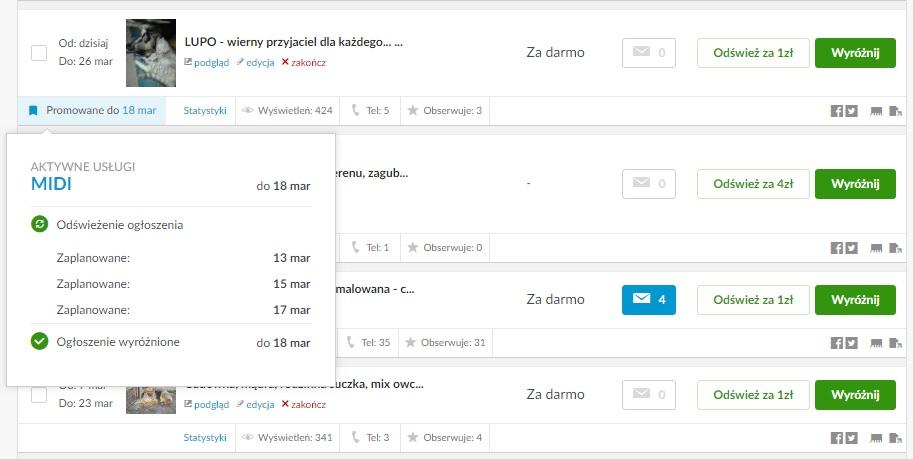Tick the checkbox for LUPO listing
Image resolution: width=913 pixels, height=459 pixels.
coord(38,52)
